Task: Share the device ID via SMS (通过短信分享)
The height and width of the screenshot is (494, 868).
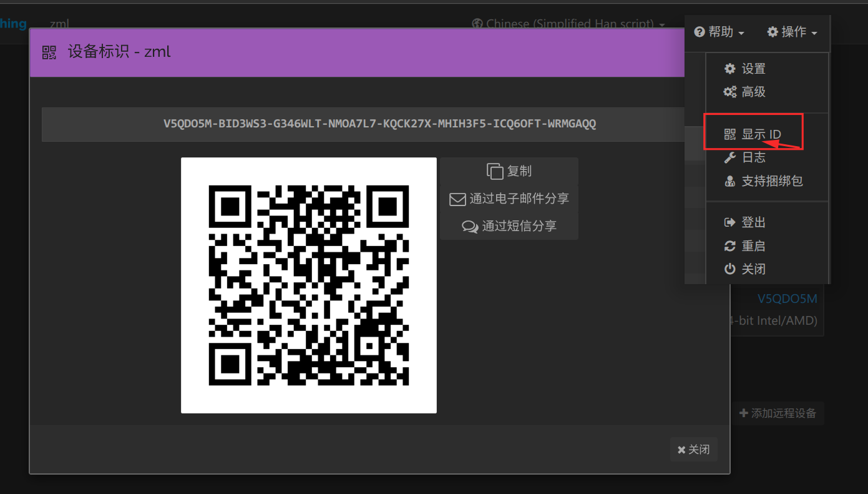Action: pyautogui.click(x=509, y=226)
